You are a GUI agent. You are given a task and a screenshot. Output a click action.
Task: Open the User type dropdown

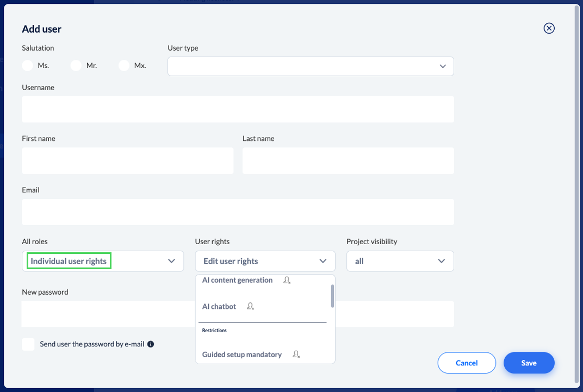pyautogui.click(x=311, y=66)
